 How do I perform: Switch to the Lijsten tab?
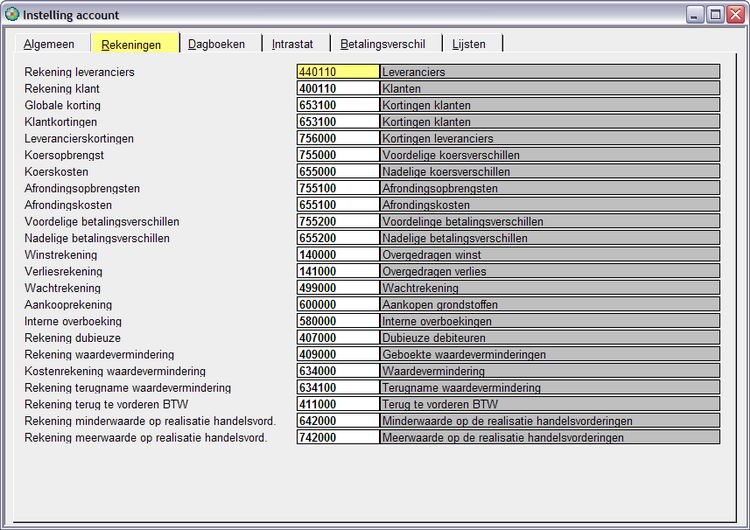(469, 44)
